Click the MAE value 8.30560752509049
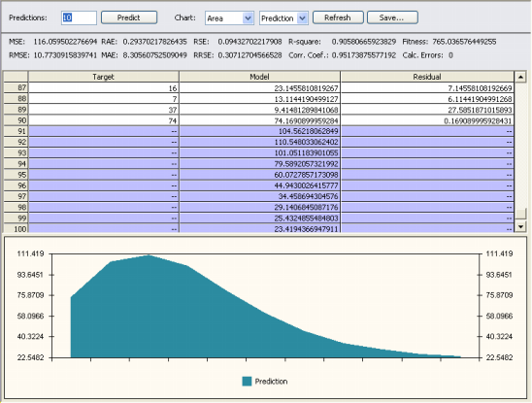Image resolution: width=532 pixels, height=403 pixels. pos(154,55)
